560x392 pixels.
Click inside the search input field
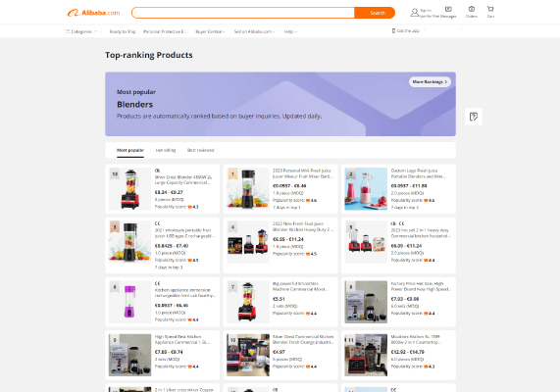tap(243, 13)
